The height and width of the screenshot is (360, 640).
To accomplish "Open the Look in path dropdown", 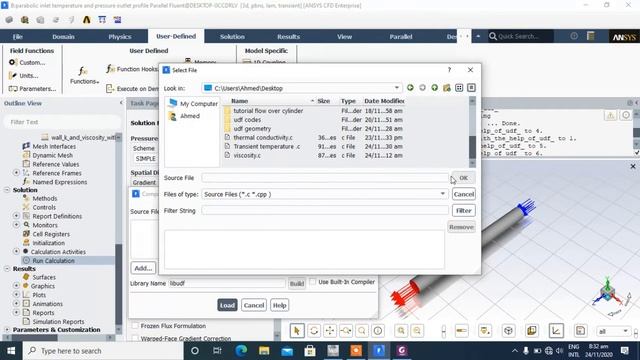I will tap(396, 88).
